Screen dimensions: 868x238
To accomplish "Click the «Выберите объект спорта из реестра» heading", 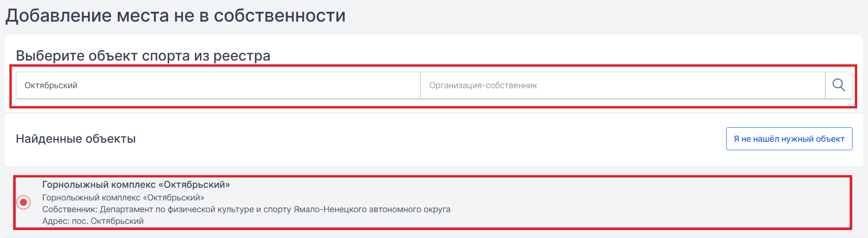I will tap(143, 56).
